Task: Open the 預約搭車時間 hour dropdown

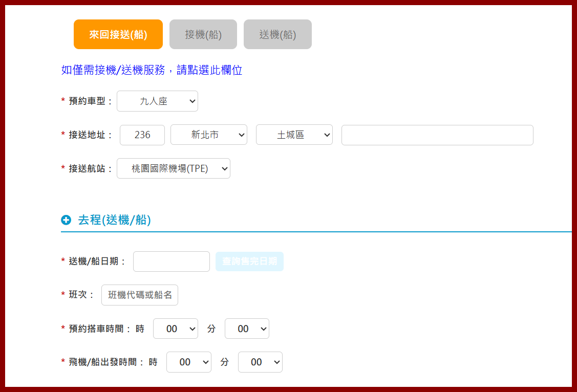Action: click(x=176, y=329)
